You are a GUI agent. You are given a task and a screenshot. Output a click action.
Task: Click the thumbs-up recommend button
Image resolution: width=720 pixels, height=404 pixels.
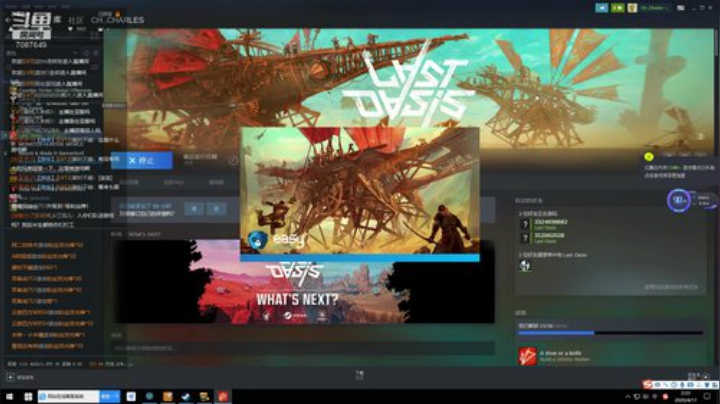tap(194, 209)
